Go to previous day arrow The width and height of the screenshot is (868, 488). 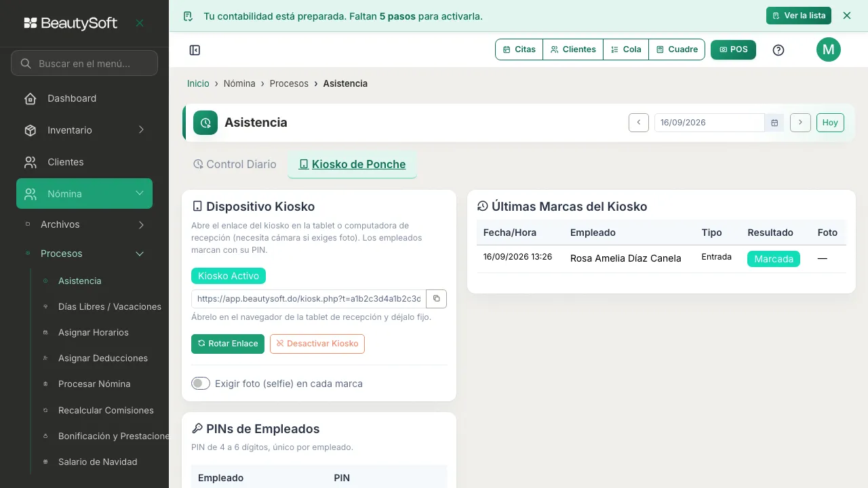[x=639, y=123]
